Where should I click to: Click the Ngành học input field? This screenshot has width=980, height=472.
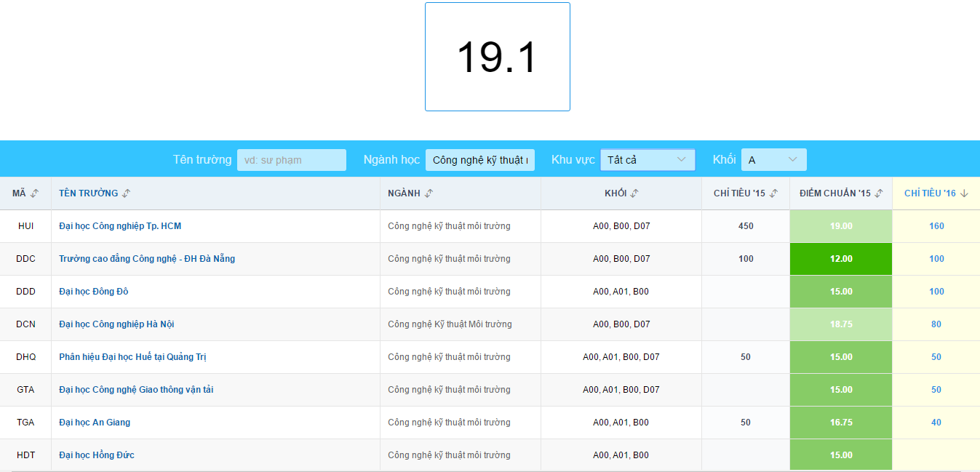(480, 160)
